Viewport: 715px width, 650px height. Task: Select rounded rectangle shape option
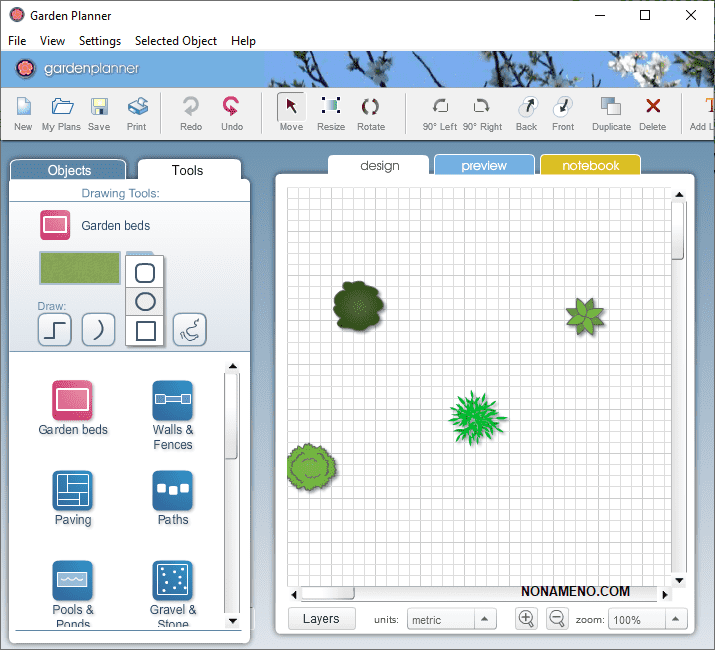pos(145,272)
